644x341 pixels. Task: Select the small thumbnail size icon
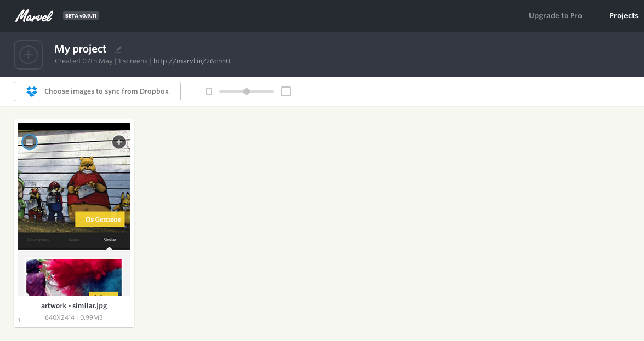(209, 91)
